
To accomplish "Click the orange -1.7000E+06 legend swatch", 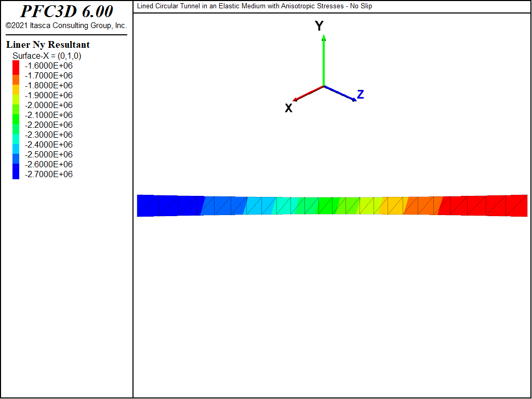I will coord(16,79).
